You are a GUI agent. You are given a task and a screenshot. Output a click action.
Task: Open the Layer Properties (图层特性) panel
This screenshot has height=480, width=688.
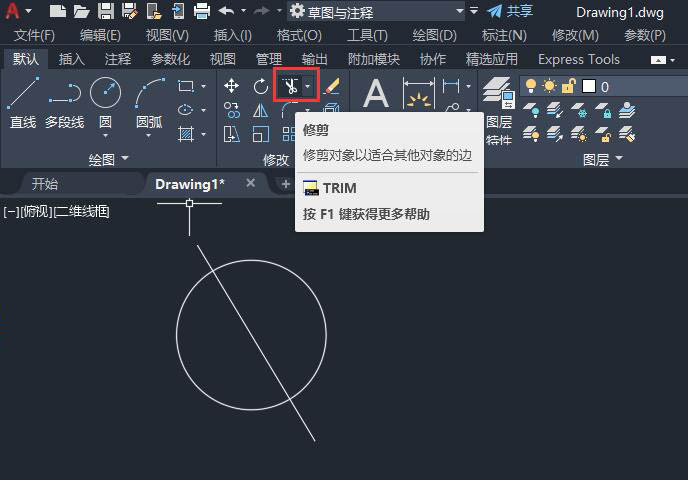(x=499, y=111)
